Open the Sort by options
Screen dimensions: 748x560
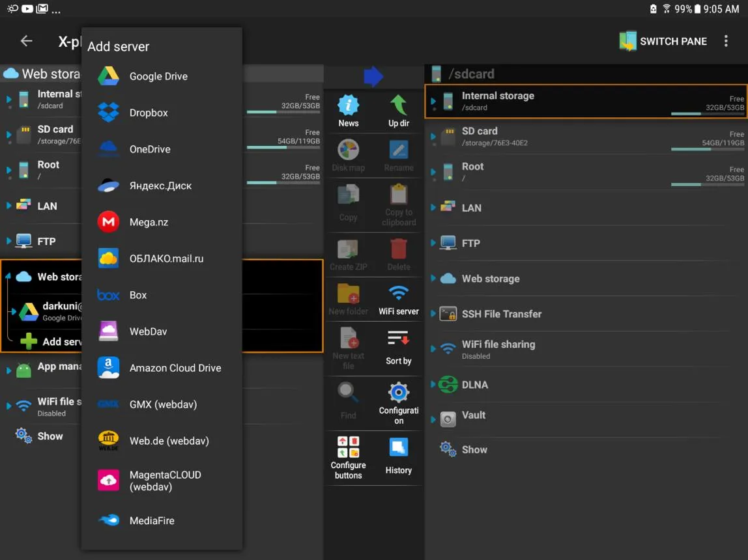[398, 346]
